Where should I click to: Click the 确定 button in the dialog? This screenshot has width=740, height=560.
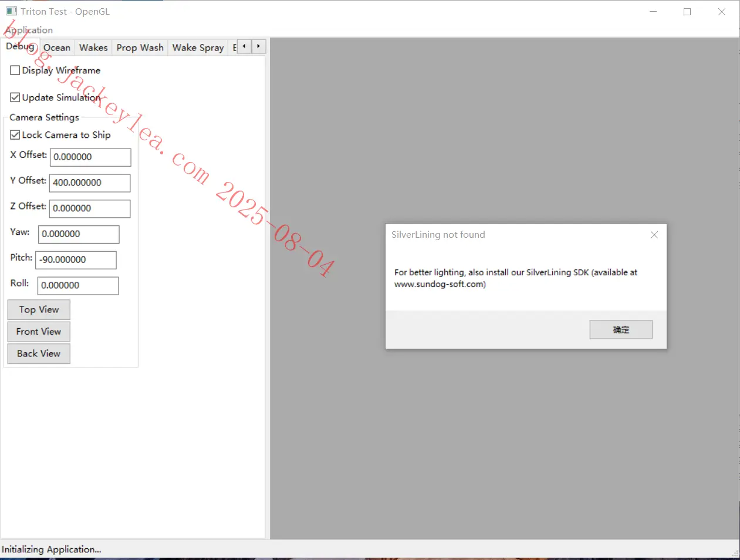tap(621, 330)
